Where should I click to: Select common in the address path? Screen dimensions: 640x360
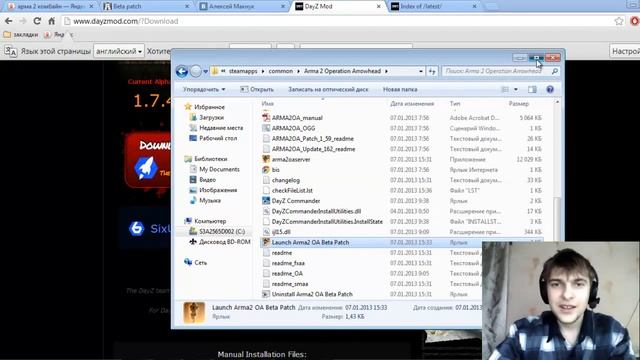tap(280, 71)
